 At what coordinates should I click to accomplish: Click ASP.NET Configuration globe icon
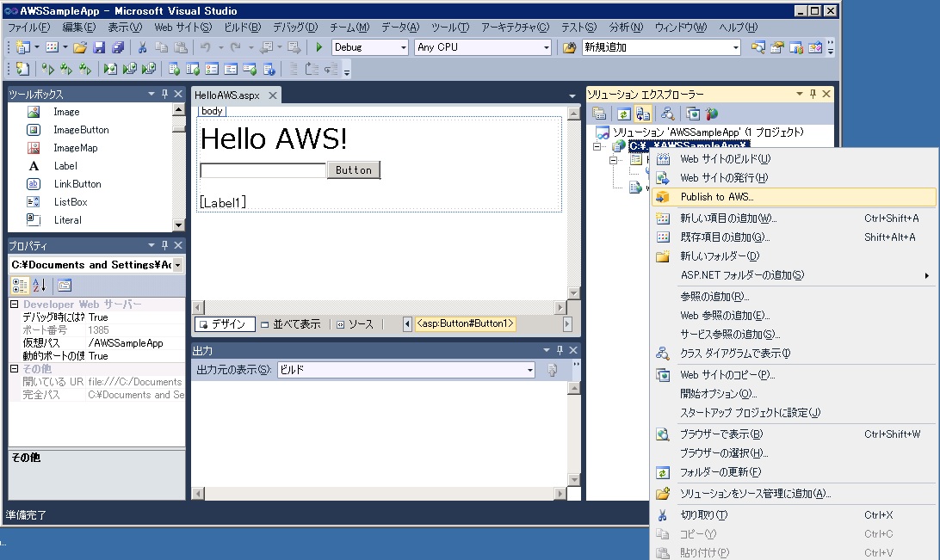pyautogui.click(x=712, y=114)
